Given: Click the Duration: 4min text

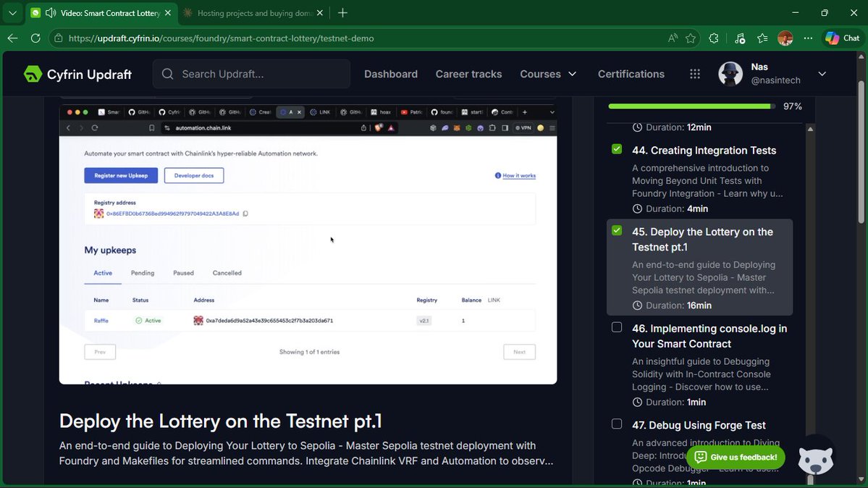Looking at the screenshot, I should [676, 209].
